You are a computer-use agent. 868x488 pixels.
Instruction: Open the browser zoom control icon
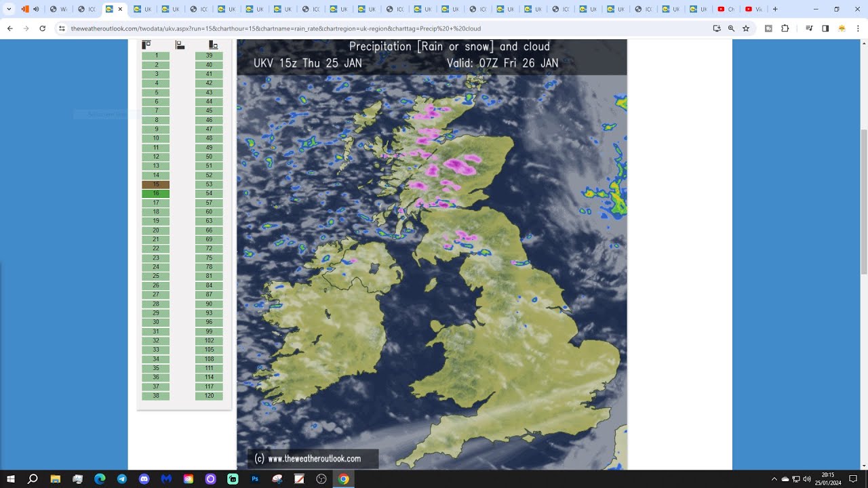731,28
